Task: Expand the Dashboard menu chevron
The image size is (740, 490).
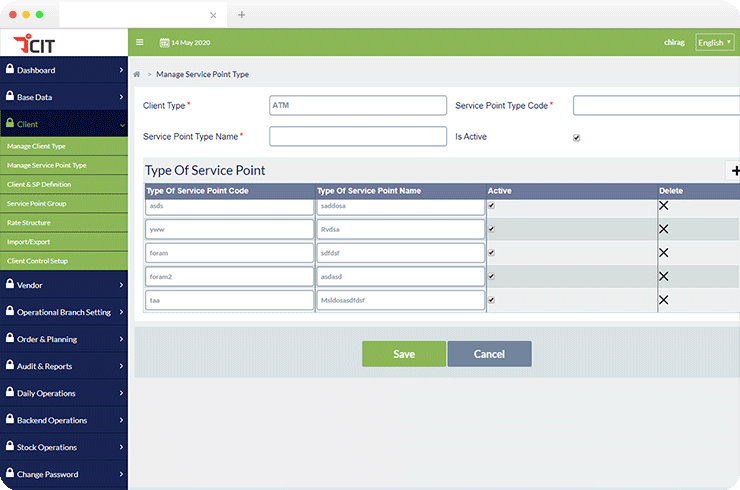Action: coord(121,70)
